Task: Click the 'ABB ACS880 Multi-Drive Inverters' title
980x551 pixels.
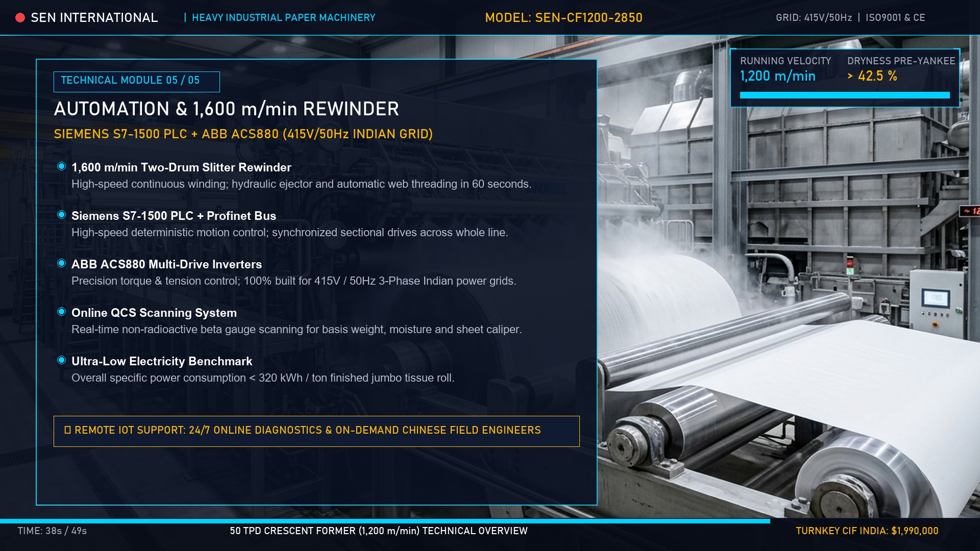Action: click(166, 264)
